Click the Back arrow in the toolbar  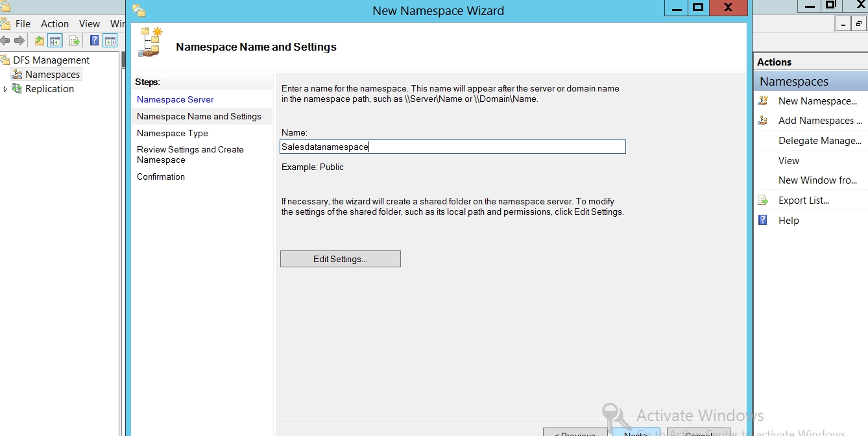[5, 41]
